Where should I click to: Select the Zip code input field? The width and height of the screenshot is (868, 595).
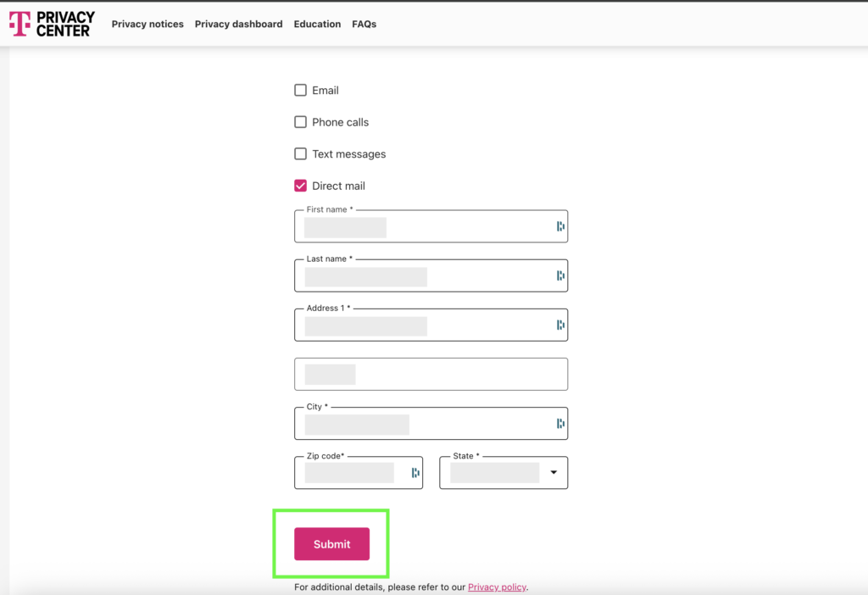point(352,473)
